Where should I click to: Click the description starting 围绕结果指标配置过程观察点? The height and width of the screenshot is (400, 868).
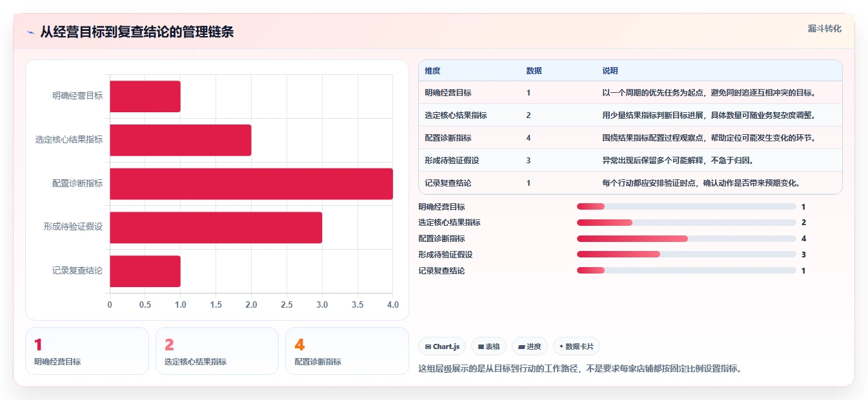[710, 137]
